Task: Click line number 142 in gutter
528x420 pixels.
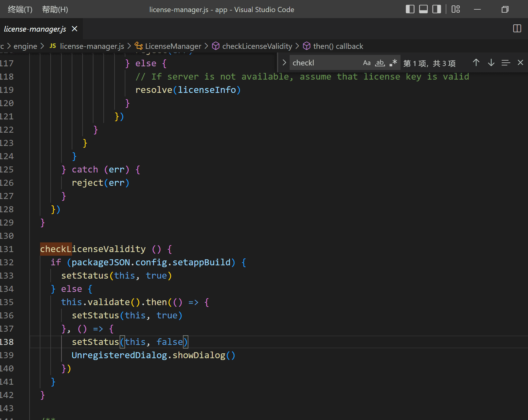Action: point(7,395)
